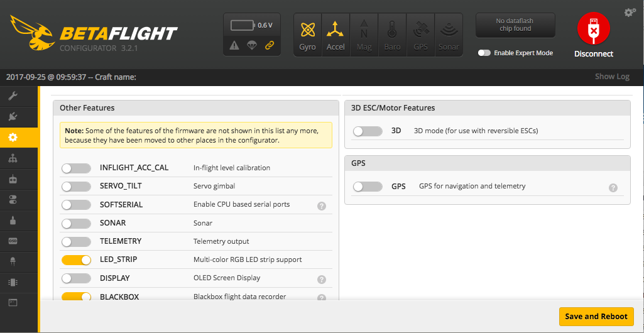Viewport: 644px width, 333px height.
Task: Click the 'Other Features' panel heading
Action: 87,108
